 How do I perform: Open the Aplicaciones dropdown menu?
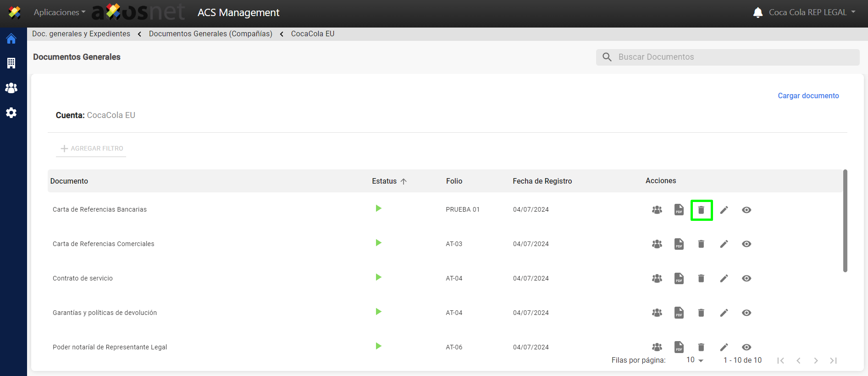pyautogui.click(x=59, y=12)
